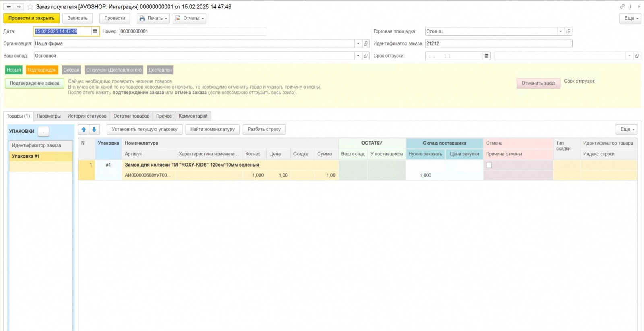Click Отменить заказ button
This screenshot has width=644, height=331.
click(x=539, y=83)
